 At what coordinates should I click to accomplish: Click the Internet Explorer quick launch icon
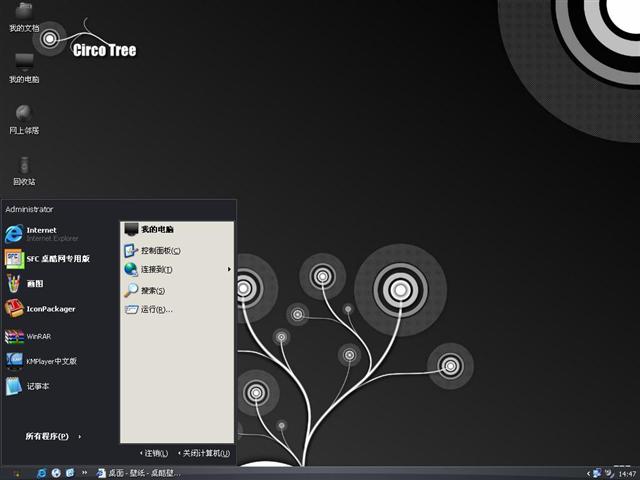(x=42, y=473)
